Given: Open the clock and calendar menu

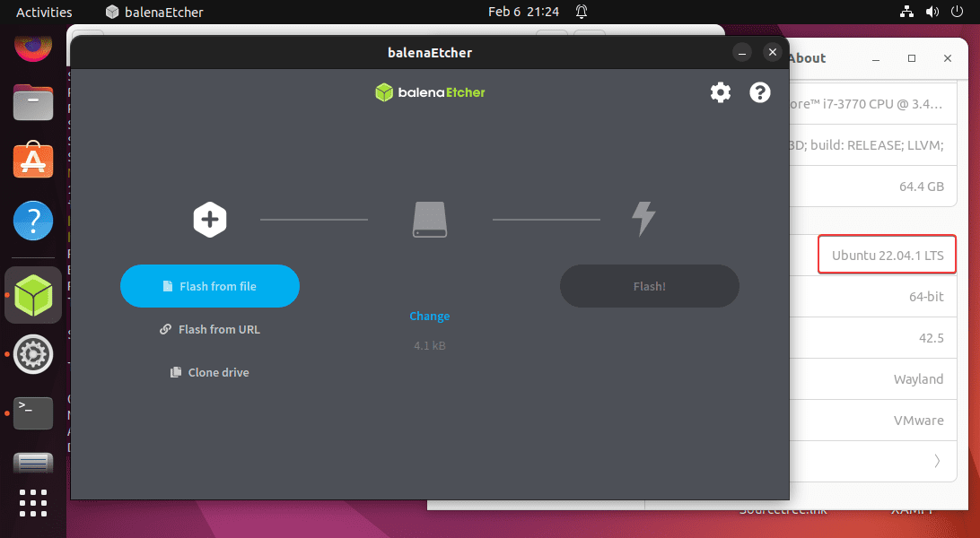Looking at the screenshot, I should click(x=523, y=12).
